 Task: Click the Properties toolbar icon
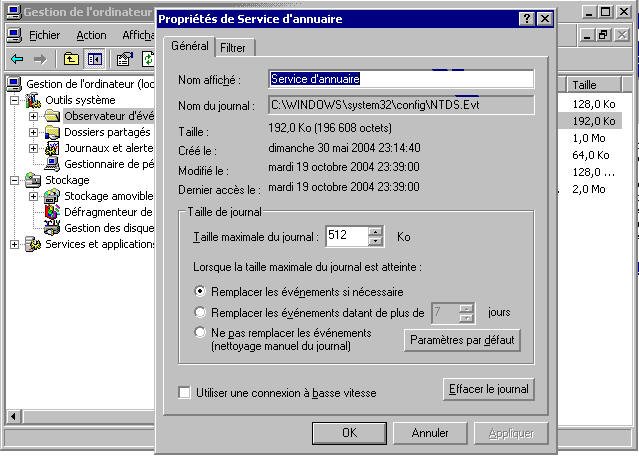(x=125, y=59)
